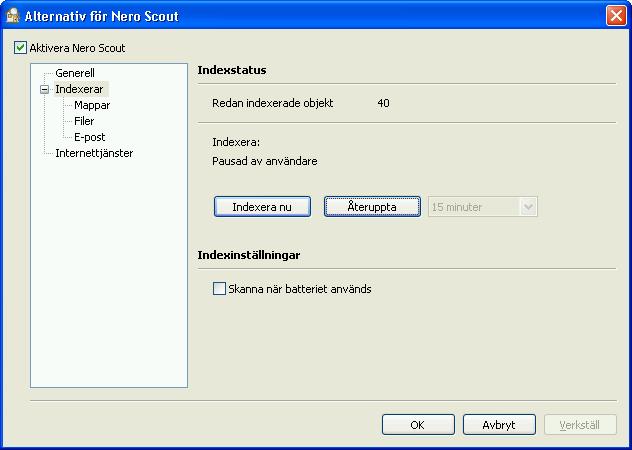The height and width of the screenshot is (450, 632).
Task: Click the indexed objects count 40
Action: pos(383,103)
